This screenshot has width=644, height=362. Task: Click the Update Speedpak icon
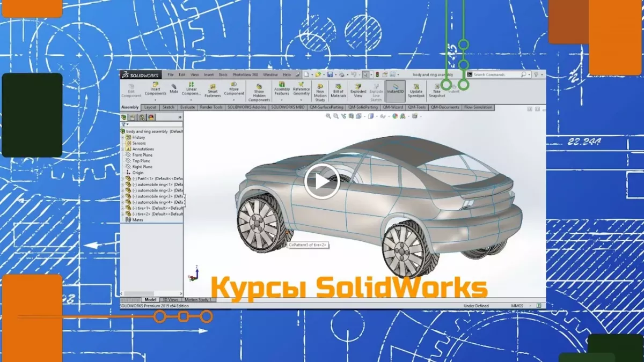pos(416,86)
